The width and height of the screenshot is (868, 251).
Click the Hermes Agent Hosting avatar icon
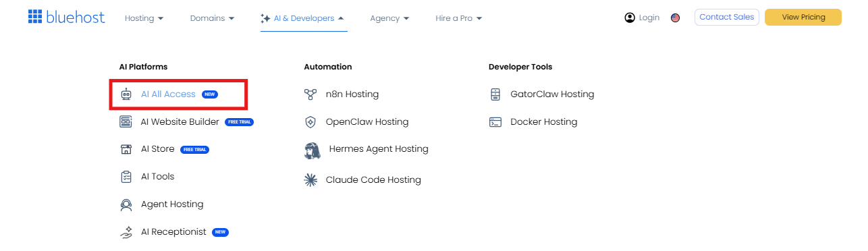(x=312, y=150)
